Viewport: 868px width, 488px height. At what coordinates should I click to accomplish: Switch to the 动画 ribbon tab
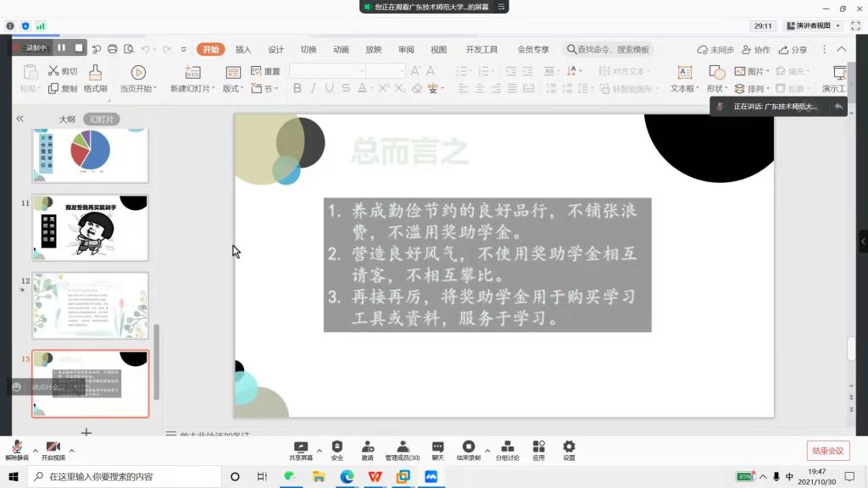[x=341, y=49]
